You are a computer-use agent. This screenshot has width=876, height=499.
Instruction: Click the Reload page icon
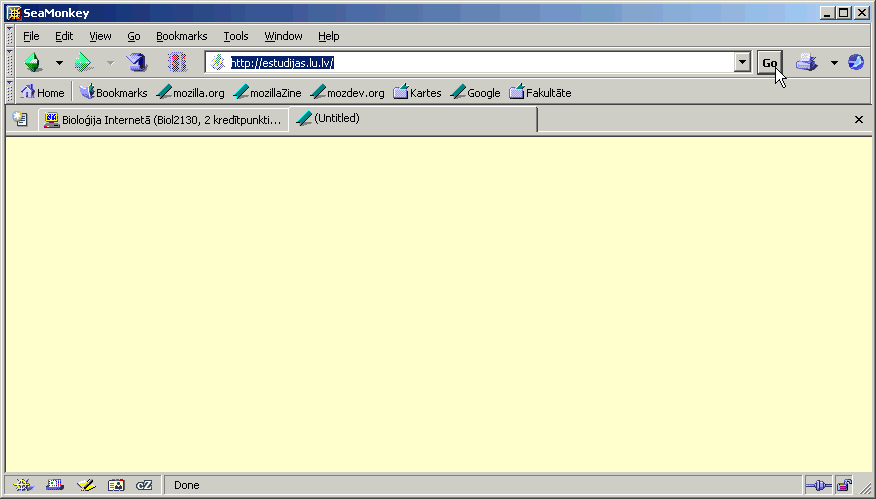136,63
